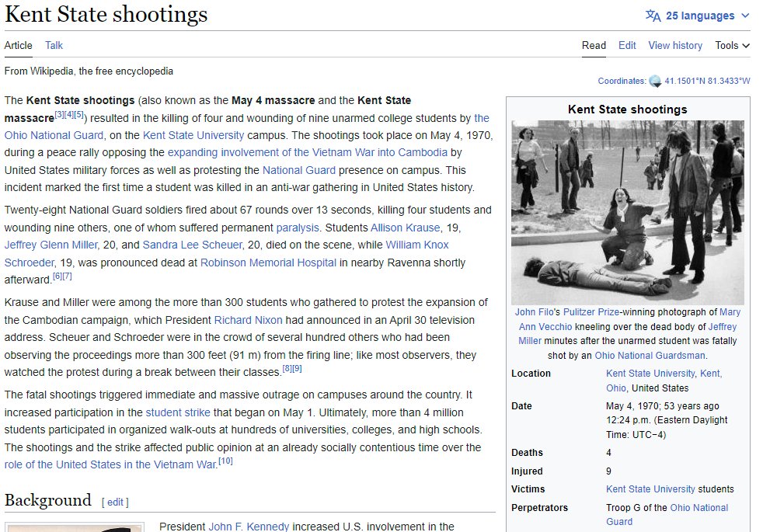The width and height of the screenshot is (763, 532).
Task: Open the Background section image thumbnail
Action: point(75,527)
